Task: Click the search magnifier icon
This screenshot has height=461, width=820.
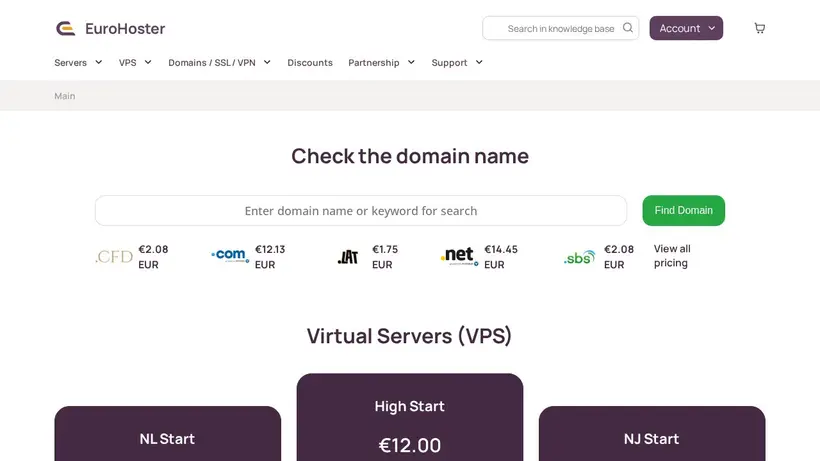Action: coord(628,28)
